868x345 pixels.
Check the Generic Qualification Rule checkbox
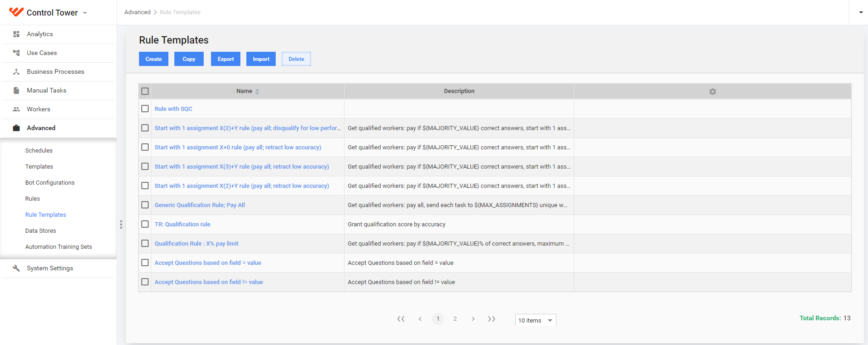coord(145,205)
